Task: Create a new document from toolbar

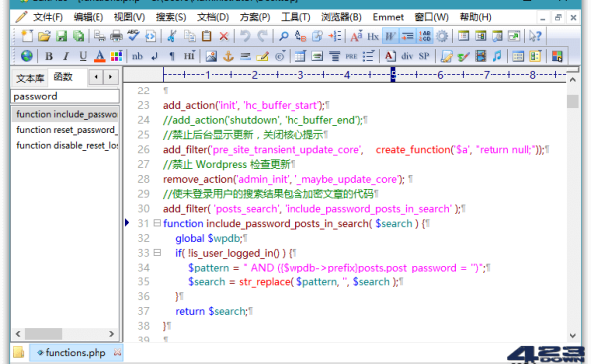Action: [27, 36]
